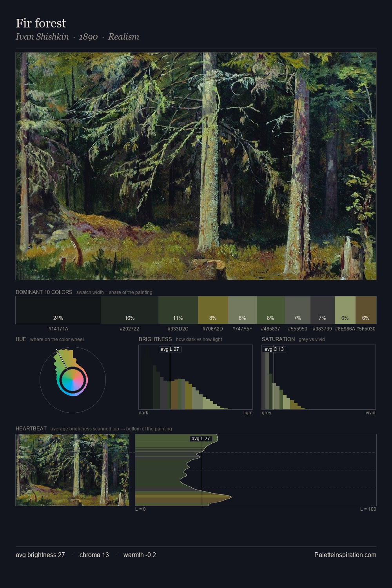This screenshot has height=588, width=392.
Task: Click the 'avg L 27' label in Brightness
Action: (170, 349)
